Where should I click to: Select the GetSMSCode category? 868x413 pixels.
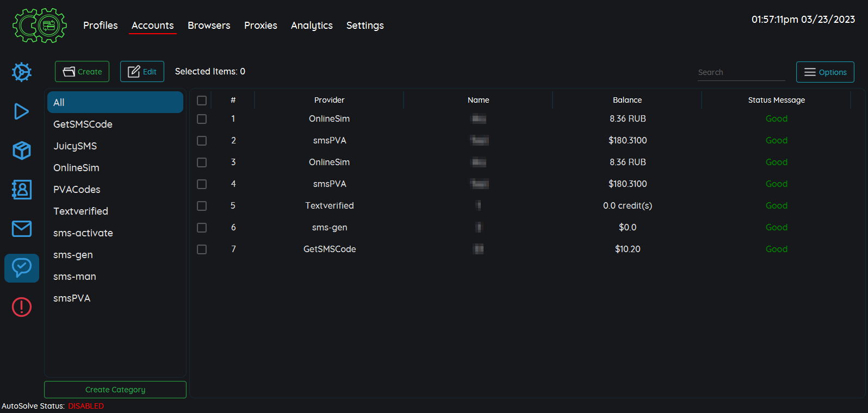click(x=115, y=124)
